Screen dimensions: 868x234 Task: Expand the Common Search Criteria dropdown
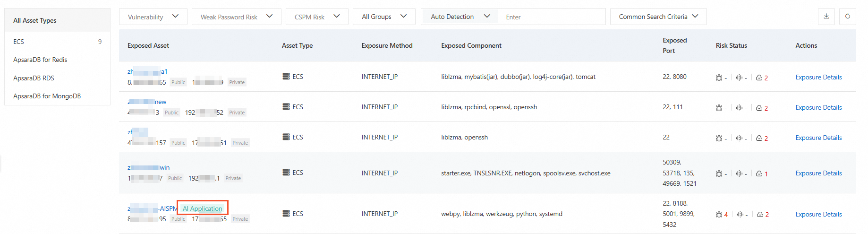pos(658,17)
